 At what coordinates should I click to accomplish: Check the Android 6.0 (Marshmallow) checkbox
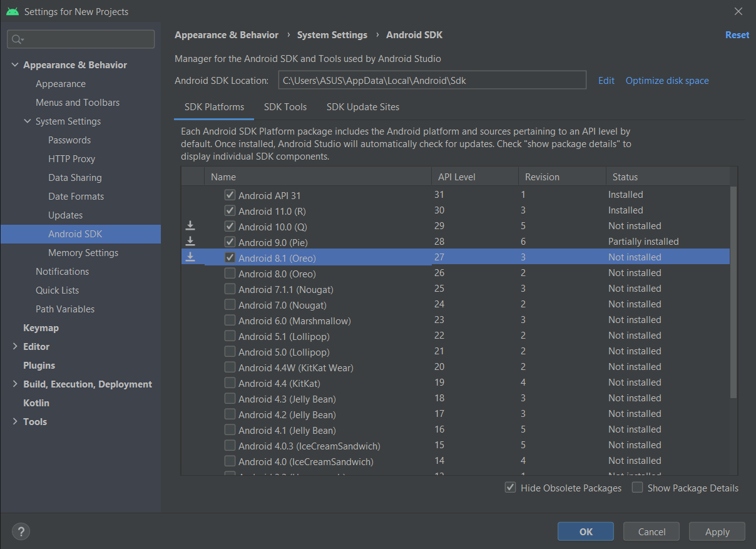(230, 320)
